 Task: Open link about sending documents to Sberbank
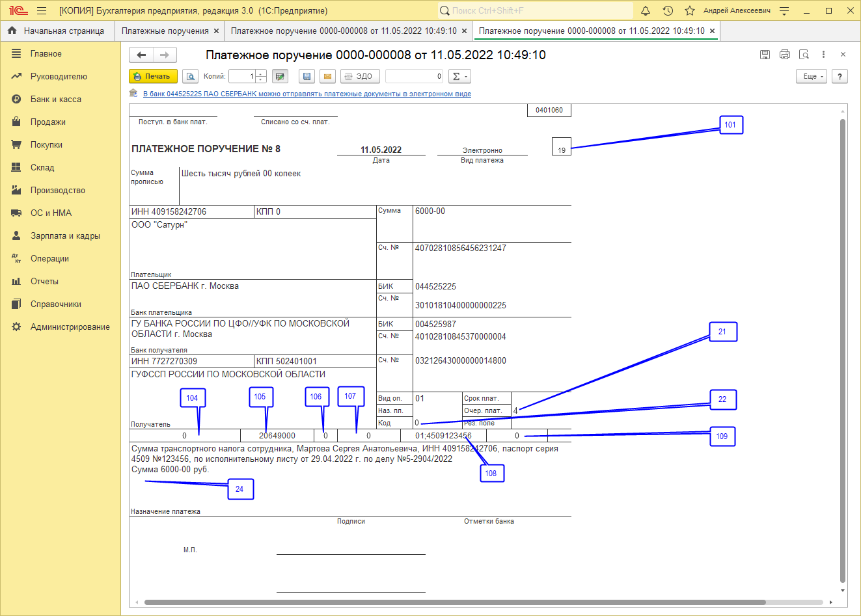307,94
